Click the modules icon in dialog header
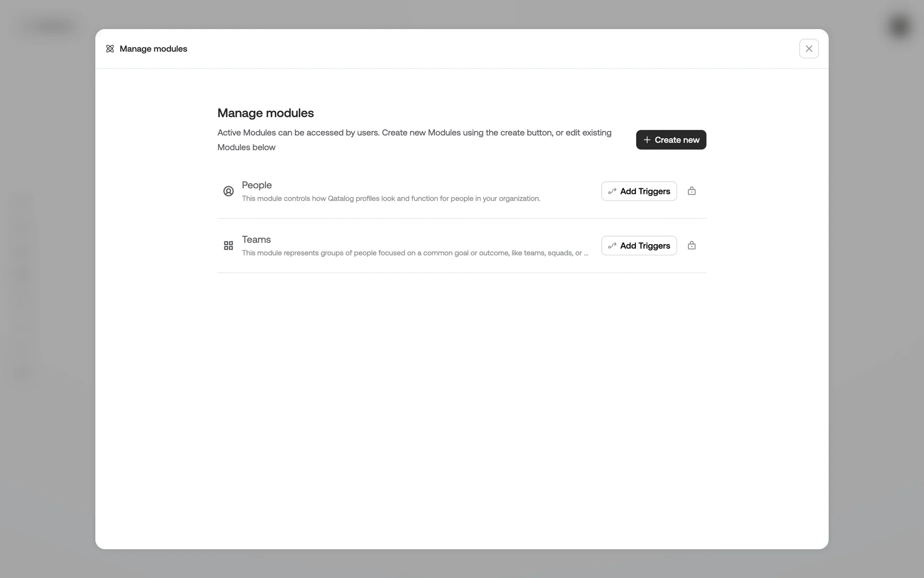Screen dimensions: 924x578 click(110, 49)
